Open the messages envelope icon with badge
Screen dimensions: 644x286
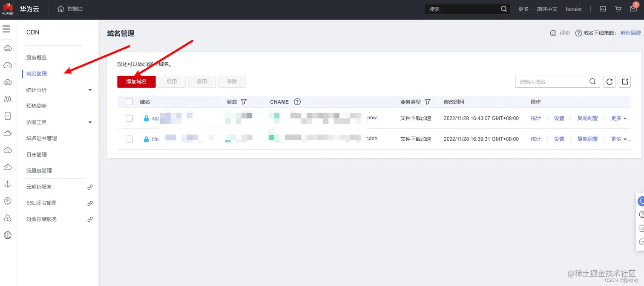[x=633, y=9]
